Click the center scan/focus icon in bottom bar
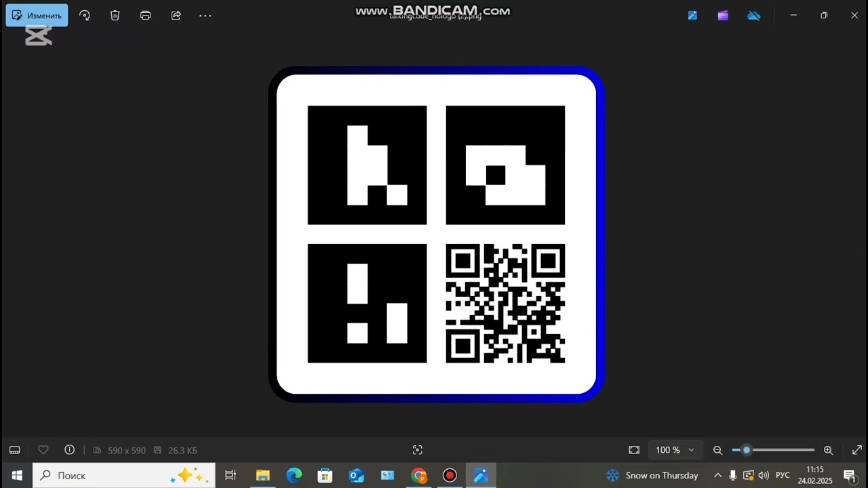This screenshot has height=488, width=868. 418,450
